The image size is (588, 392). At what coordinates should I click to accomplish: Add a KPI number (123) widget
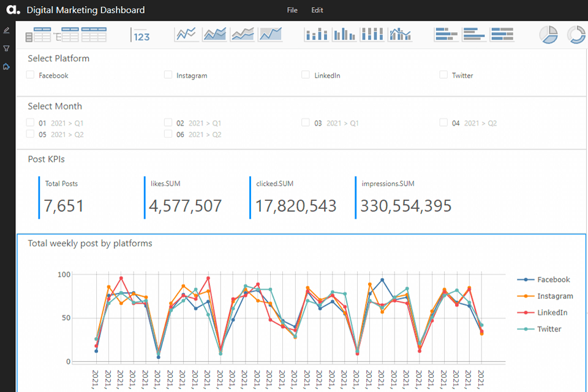point(140,35)
